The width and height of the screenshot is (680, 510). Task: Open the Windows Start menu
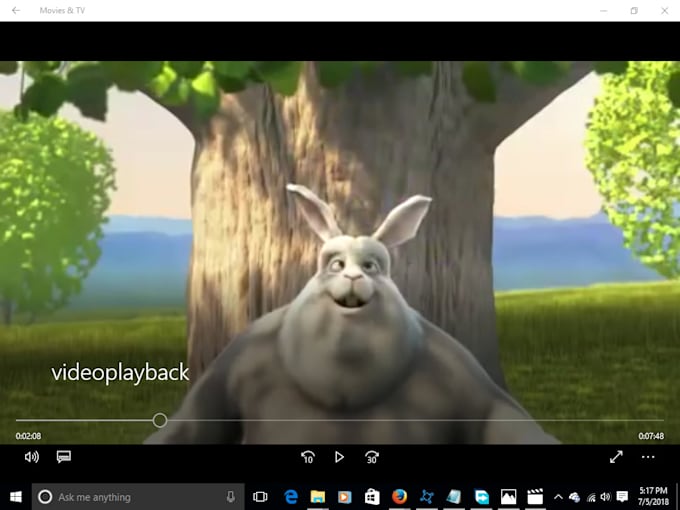(16, 497)
